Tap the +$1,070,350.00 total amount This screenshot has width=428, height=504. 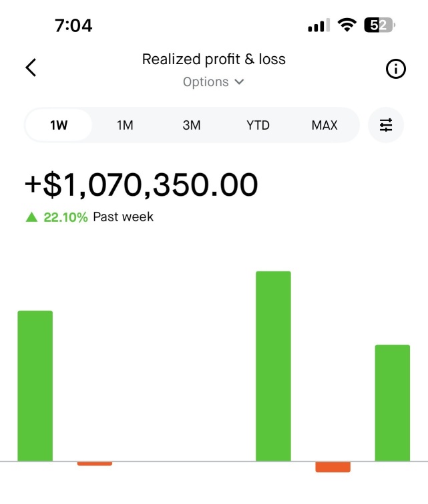coord(142,184)
